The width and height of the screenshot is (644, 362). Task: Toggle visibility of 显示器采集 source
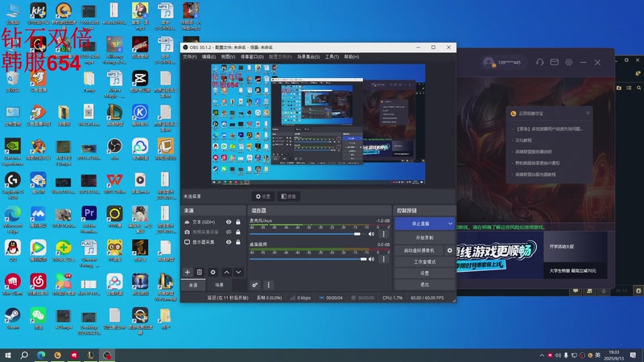[229, 242]
